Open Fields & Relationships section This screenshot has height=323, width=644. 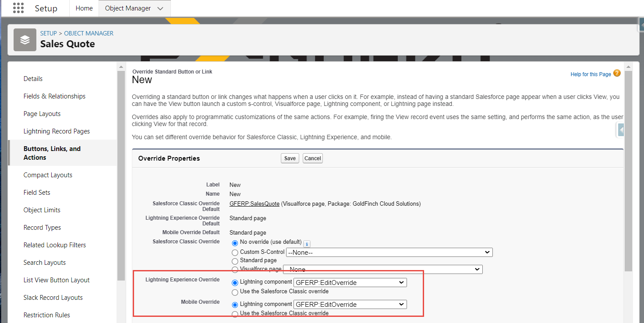click(54, 96)
